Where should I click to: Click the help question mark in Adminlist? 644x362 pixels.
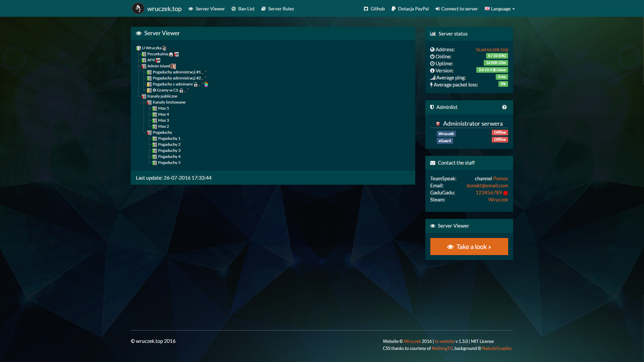tap(504, 107)
